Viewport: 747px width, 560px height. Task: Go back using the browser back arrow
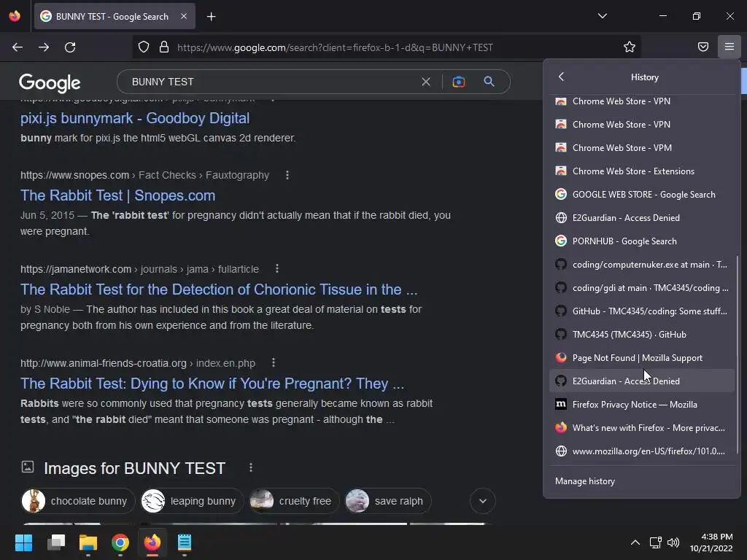click(x=18, y=47)
